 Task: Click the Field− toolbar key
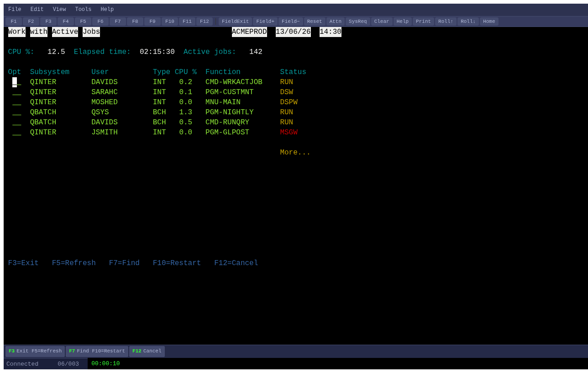[291, 21]
